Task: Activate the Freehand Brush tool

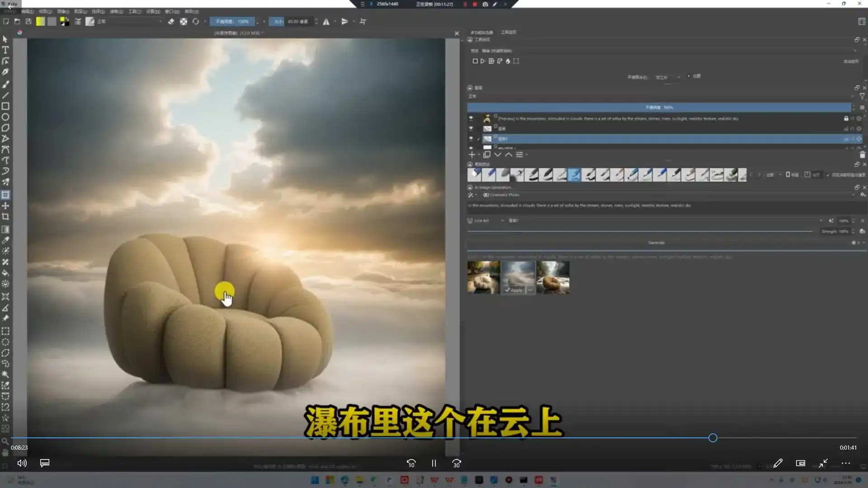Action: click(x=6, y=84)
